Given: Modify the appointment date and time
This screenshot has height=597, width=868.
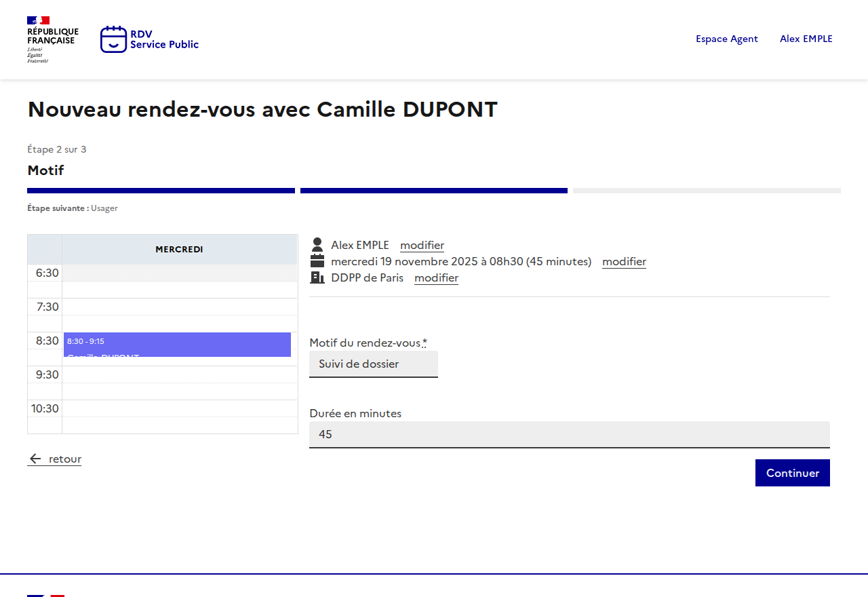Looking at the screenshot, I should (x=624, y=261).
